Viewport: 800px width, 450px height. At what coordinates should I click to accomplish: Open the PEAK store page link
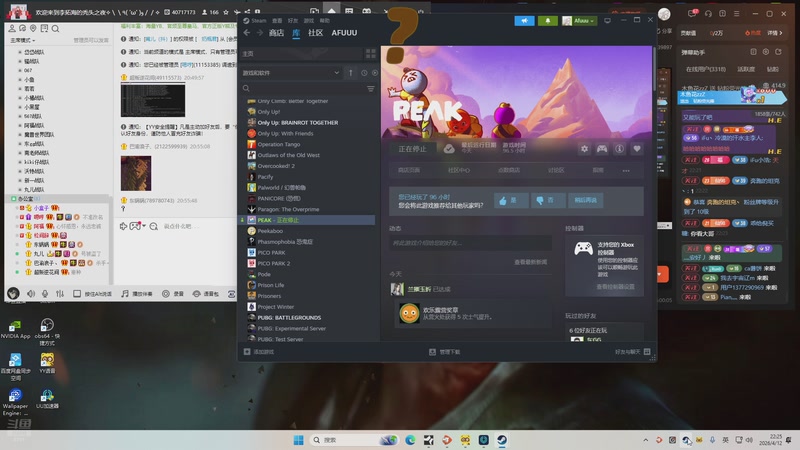coord(409,170)
